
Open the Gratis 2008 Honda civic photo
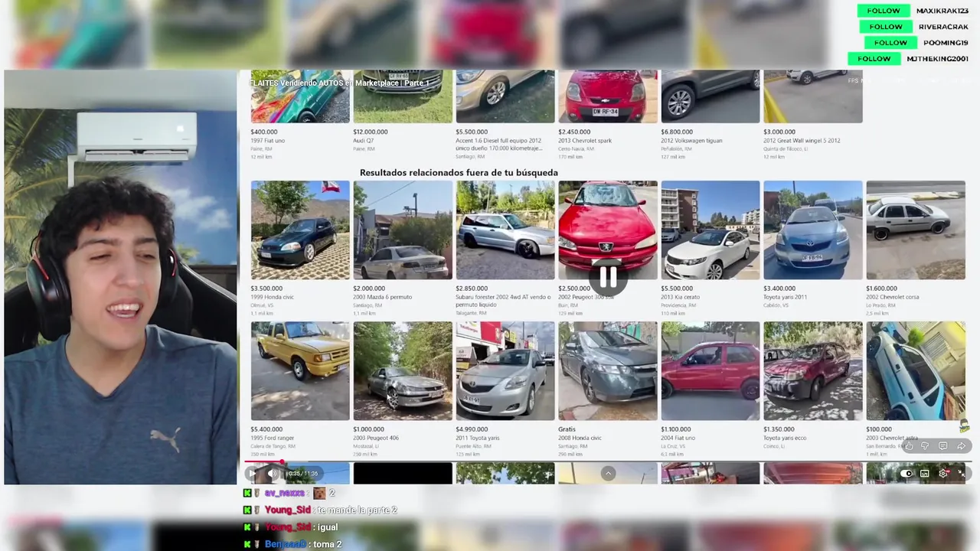pos(608,371)
